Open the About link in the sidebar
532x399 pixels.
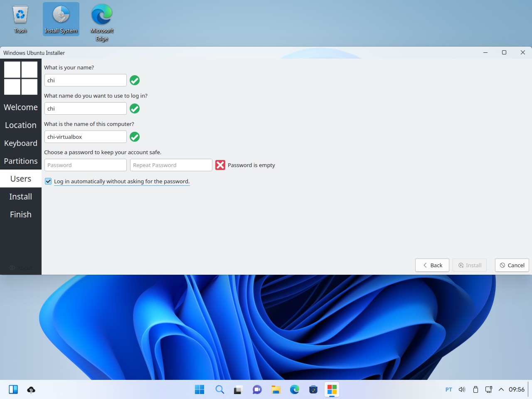[21, 268]
